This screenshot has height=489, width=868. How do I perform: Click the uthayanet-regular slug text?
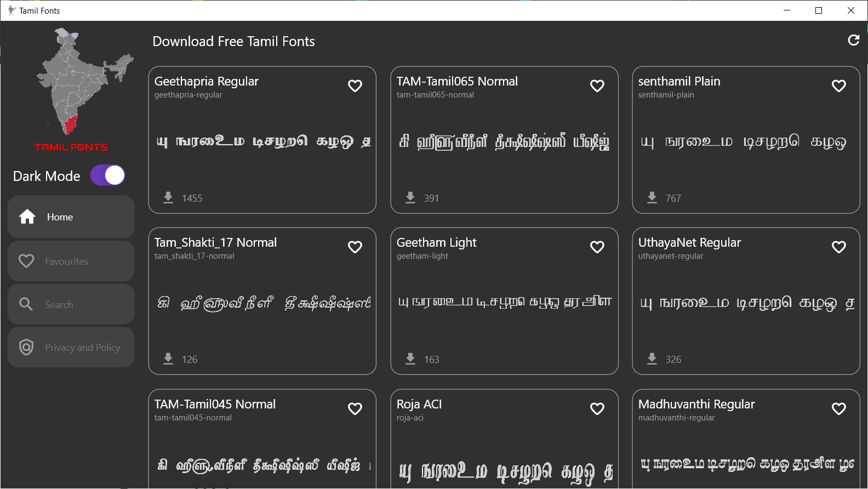pyautogui.click(x=671, y=256)
